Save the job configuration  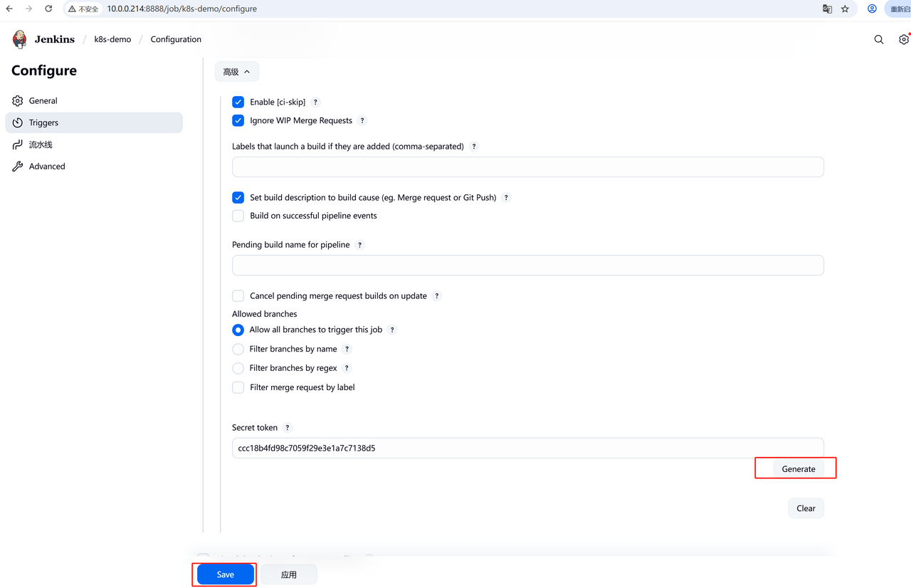225,574
